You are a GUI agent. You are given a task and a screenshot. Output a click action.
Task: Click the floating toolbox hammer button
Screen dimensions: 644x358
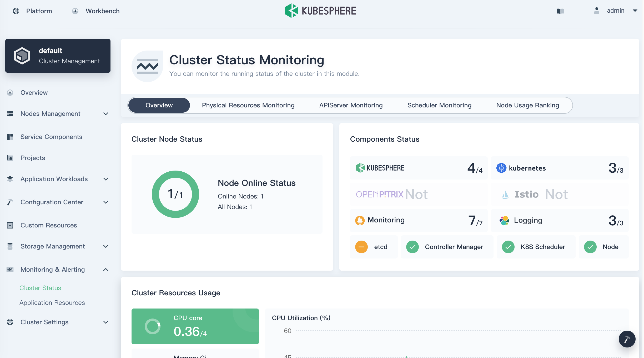[627, 339]
